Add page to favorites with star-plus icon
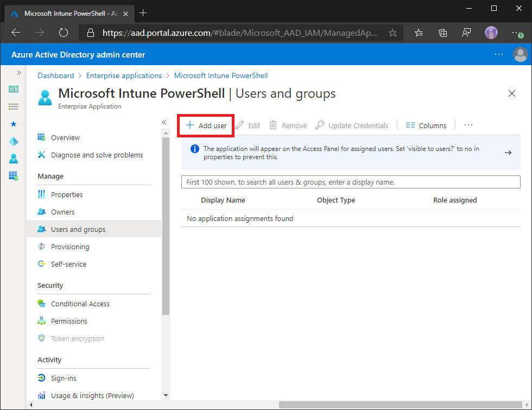This screenshot has height=410, width=532. coord(392,33)
